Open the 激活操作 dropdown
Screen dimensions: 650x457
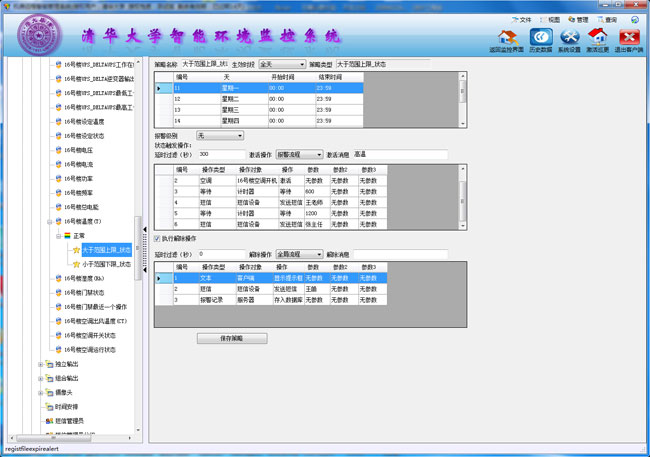coord(298,155)
